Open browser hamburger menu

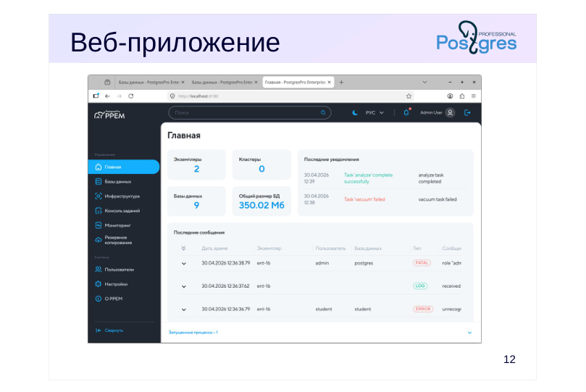474,96
